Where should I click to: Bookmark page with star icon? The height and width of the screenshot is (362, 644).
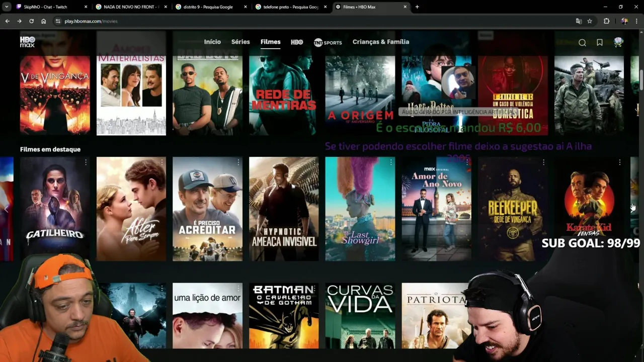(590, 21)
